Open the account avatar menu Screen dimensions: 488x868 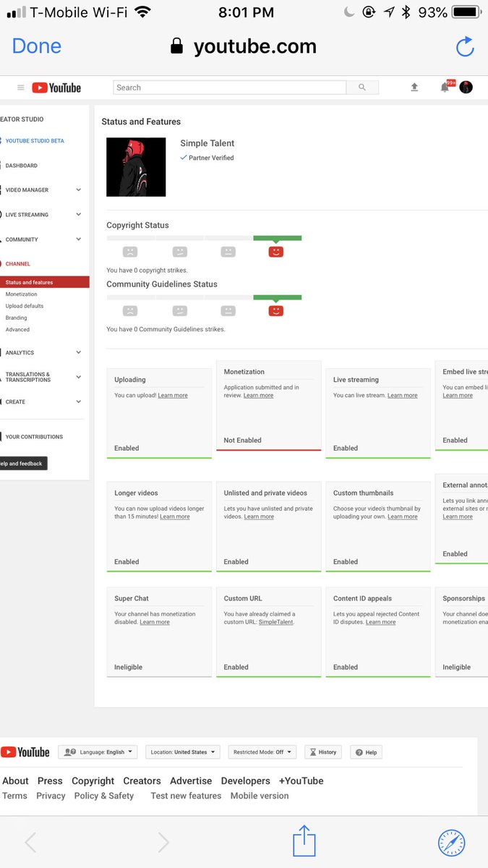[x=466, y=88]
